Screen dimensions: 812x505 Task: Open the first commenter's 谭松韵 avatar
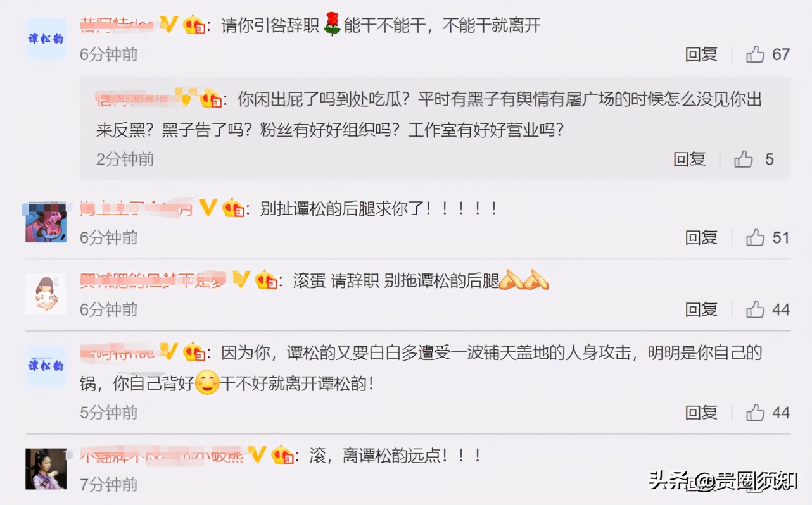coord(46,39)
